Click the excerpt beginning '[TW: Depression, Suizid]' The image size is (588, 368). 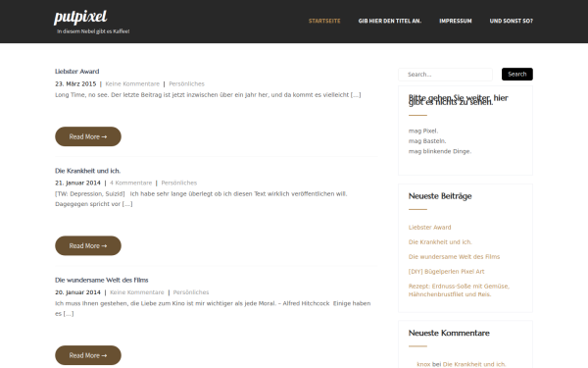click(x=201, y=199)
